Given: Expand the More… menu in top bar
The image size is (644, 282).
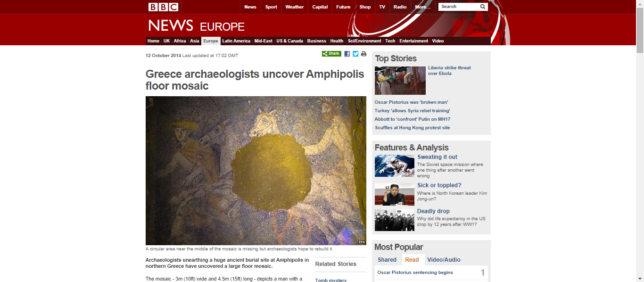Looking at the screenshot, I should 423,7.
